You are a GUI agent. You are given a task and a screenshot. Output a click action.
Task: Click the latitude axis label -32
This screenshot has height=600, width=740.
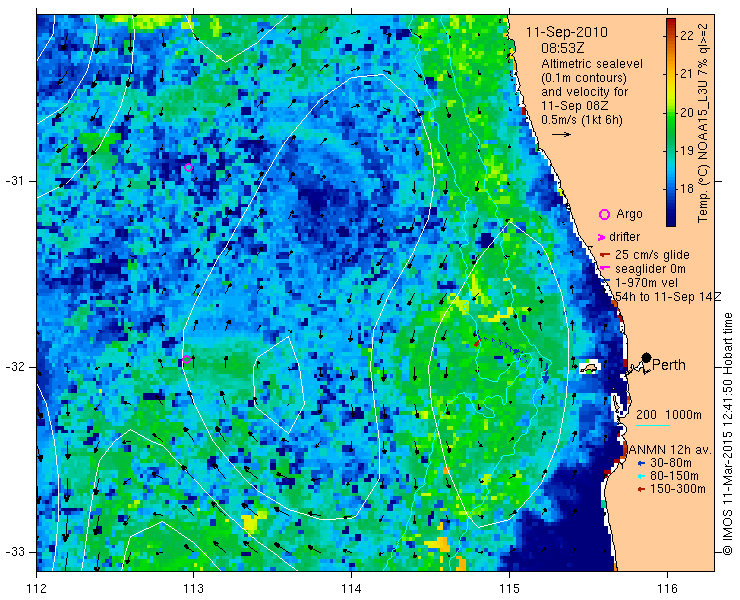coord(15,367)
